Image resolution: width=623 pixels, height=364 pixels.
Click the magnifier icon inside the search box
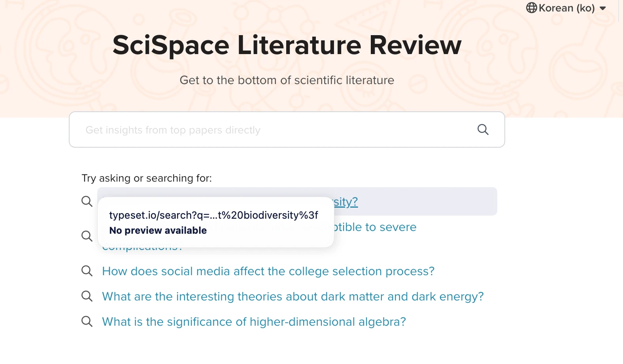(x=483, y=129)
